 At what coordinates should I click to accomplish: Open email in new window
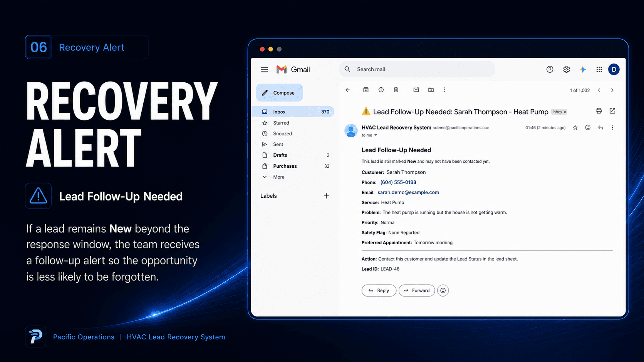click(x=612, y=111)
